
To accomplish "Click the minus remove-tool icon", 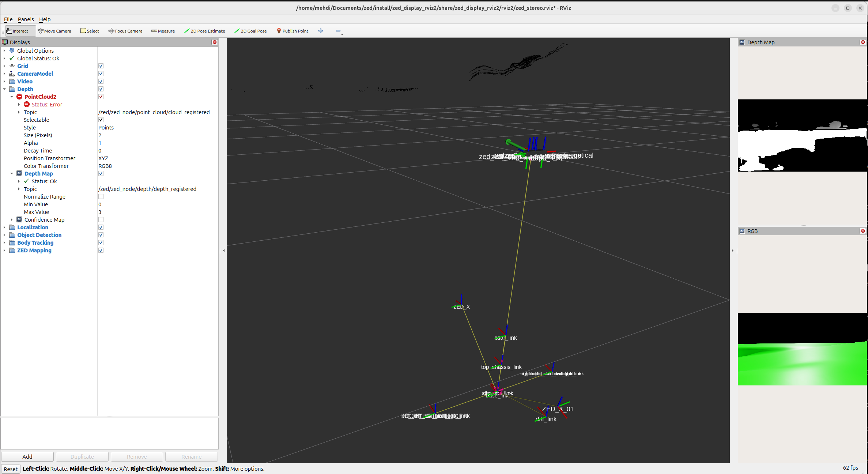I will click(x=338, y=31).
